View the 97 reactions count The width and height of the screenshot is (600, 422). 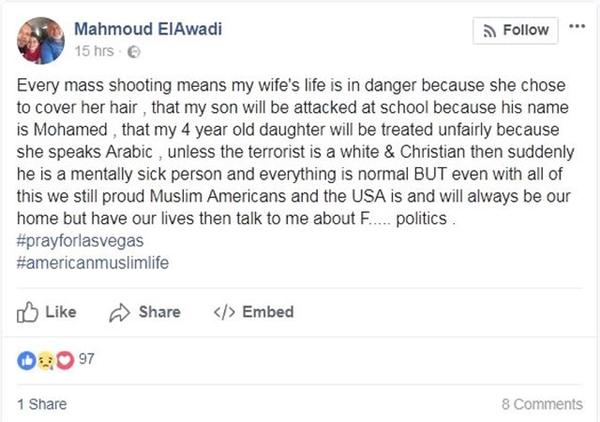tap(86, 359)
